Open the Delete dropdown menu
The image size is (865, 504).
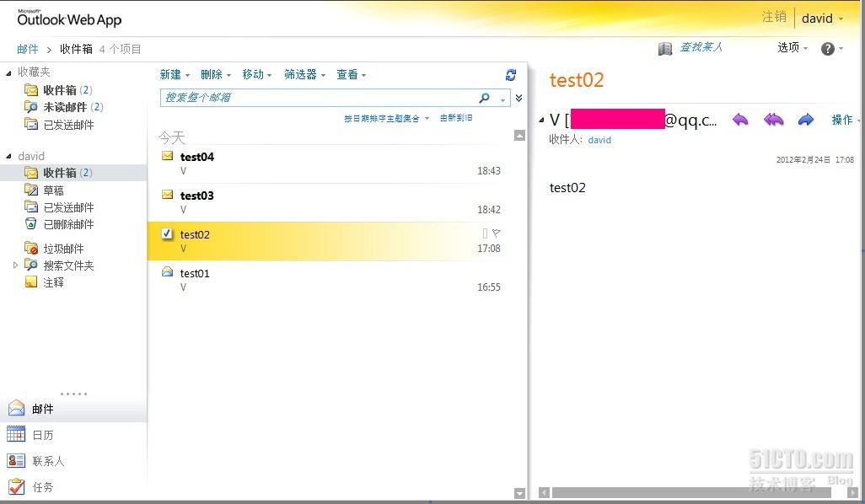point(216,74)
